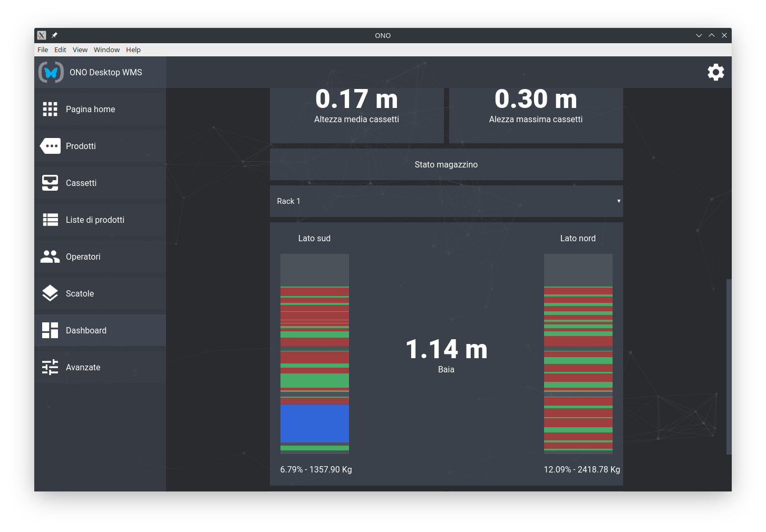
Task: Open the Prodotti section
Action: point(100,146)
